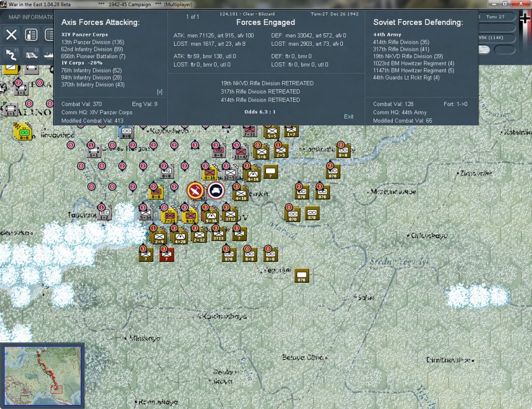
Task: Select the red unit counter with a question mark
Action: pyautogui.click(x=166, y=255)
